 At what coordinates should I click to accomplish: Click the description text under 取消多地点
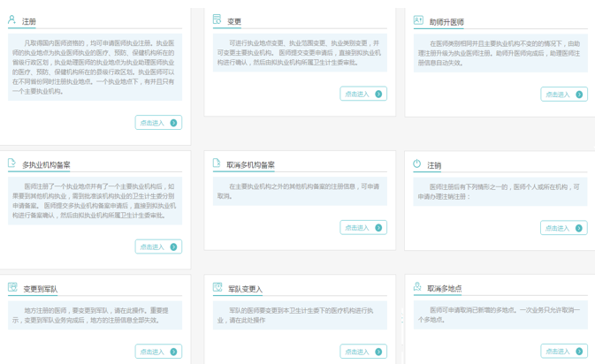(500, 315)
